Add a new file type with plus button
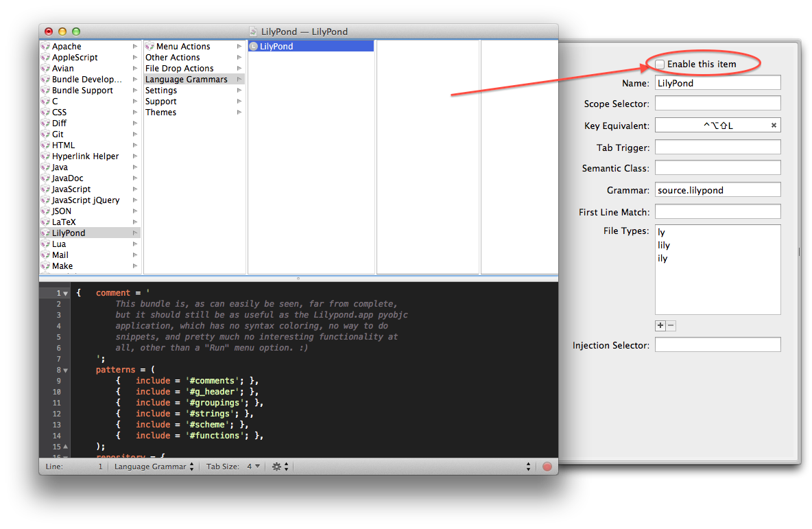The image size is (812, 529). [x=660, y=325]
